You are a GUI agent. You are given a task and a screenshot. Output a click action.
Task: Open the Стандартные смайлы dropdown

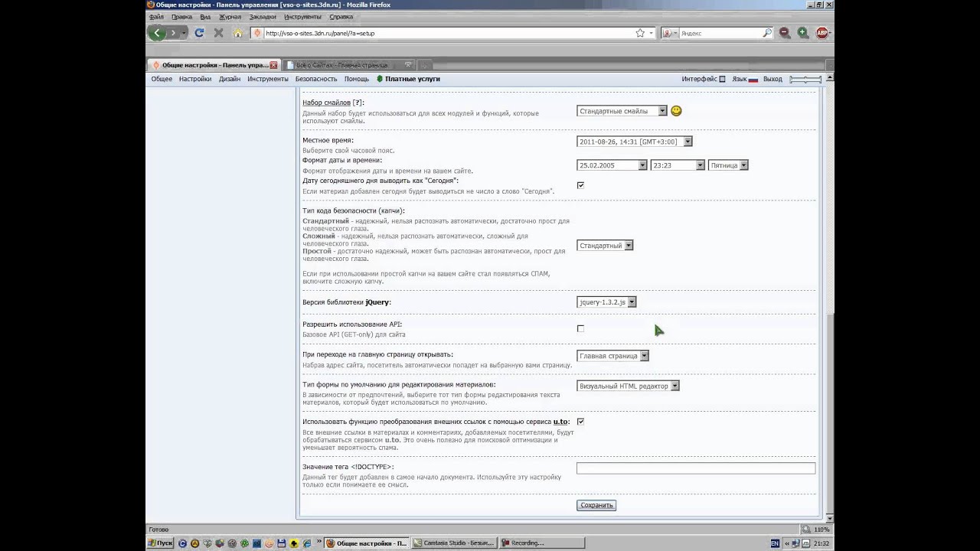[622, 111]
